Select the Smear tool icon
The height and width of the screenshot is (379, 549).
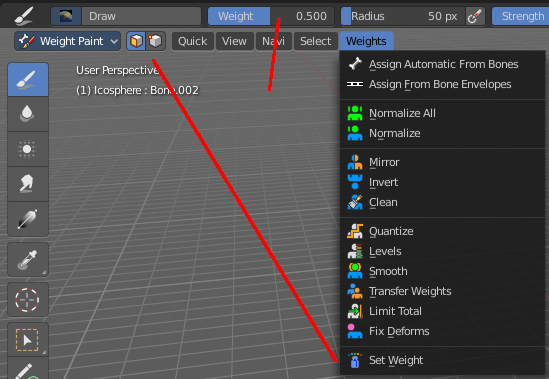point(28,184)
